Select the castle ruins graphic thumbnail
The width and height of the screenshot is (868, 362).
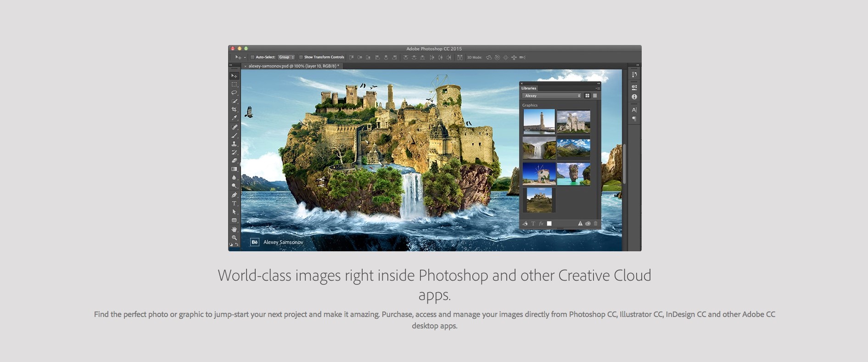pos(573,121)
